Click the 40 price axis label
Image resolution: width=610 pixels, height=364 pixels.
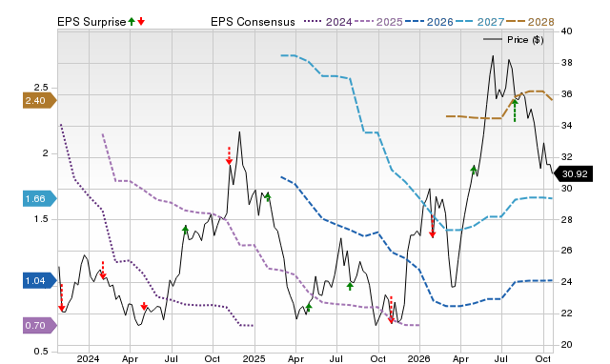pyautogui.click(x=567, y=31)
